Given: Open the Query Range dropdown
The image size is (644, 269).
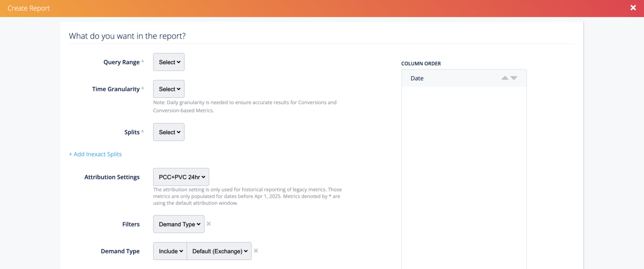Looking at the screenshot, I should coord(169,62).
